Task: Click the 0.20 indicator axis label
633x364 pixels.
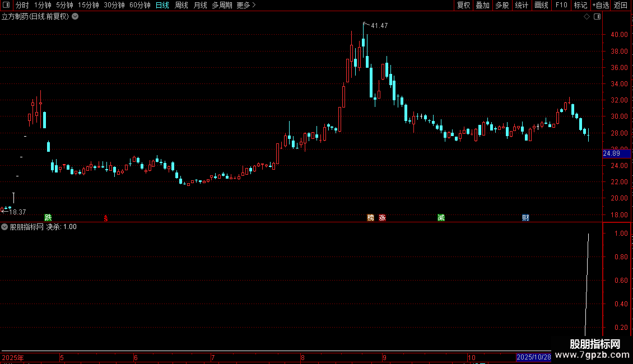Action: click(x=621, y=327)
